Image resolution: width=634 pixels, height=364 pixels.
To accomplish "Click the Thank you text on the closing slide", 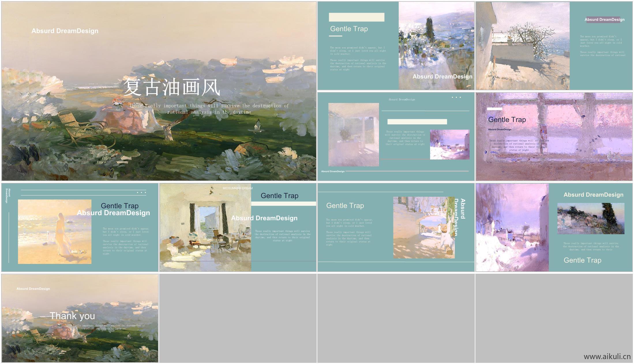I will pyautogui.click(x=72, y=316).
